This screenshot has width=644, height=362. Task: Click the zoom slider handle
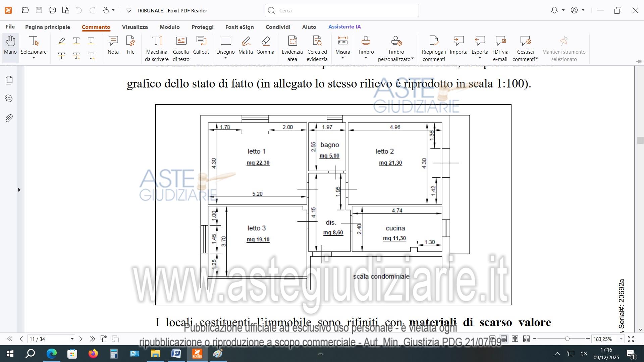click(x=567, y=339)
